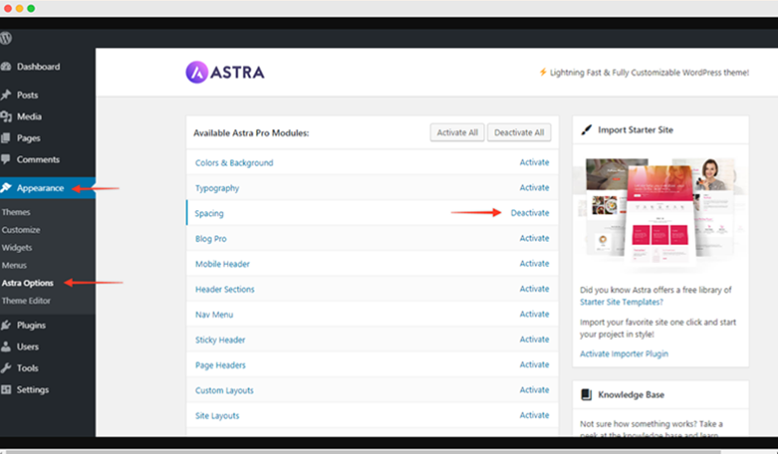Image resolution: width=778 pixels, height=454 pixels.
Task: Click the Deactivate All button
Action: pos(519,132)
